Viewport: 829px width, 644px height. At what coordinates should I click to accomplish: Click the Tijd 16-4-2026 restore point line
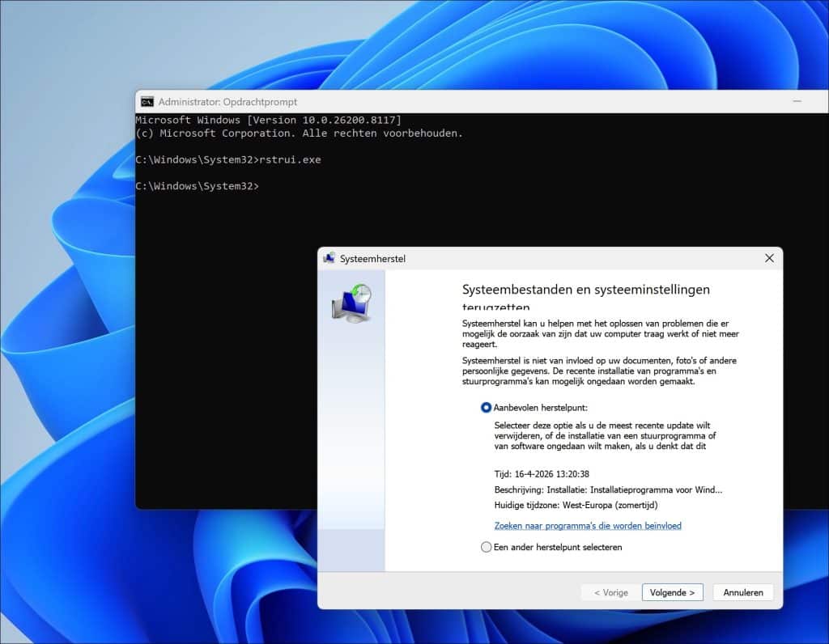[541, 474]
